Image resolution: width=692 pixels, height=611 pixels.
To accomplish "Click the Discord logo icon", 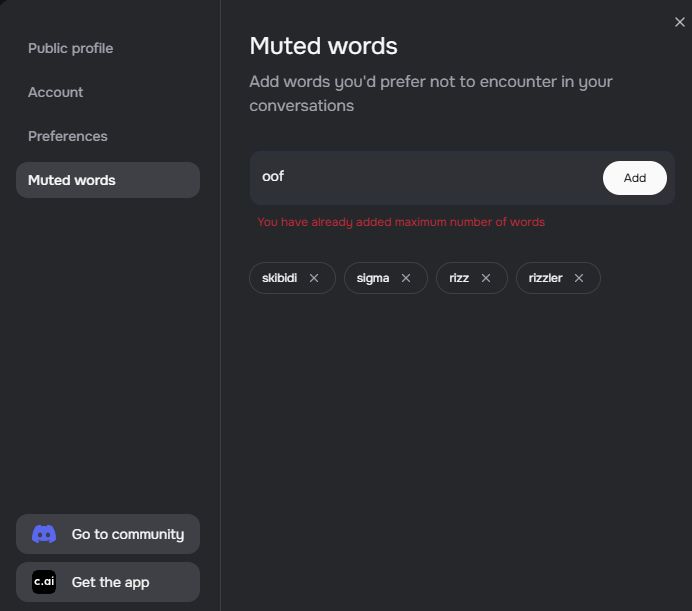I will click(44, 534).
